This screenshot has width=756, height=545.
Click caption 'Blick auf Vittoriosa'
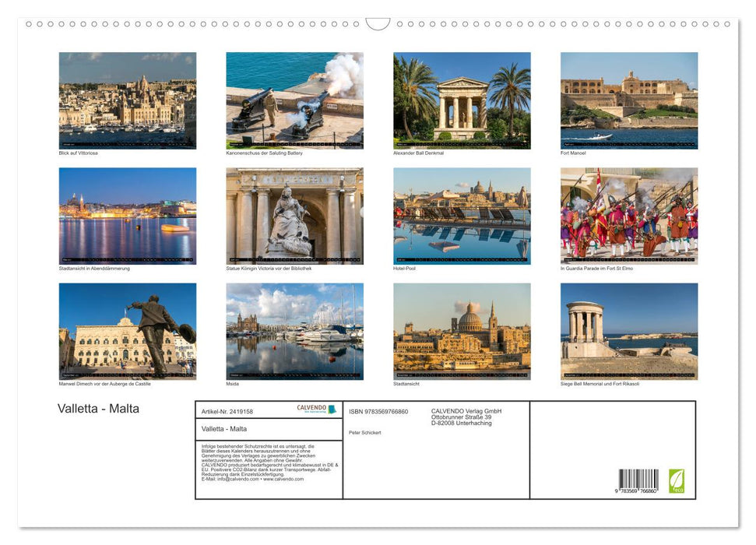78,153
